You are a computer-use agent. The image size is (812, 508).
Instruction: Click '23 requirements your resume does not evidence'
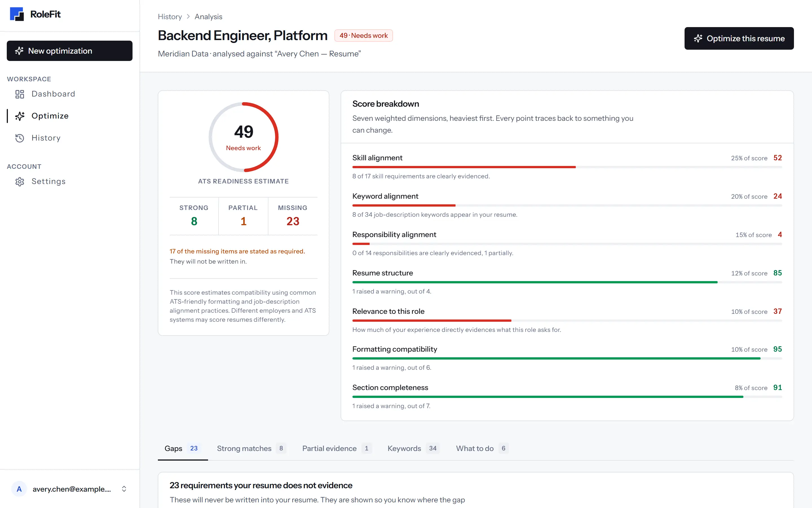[x=261, y=485]
